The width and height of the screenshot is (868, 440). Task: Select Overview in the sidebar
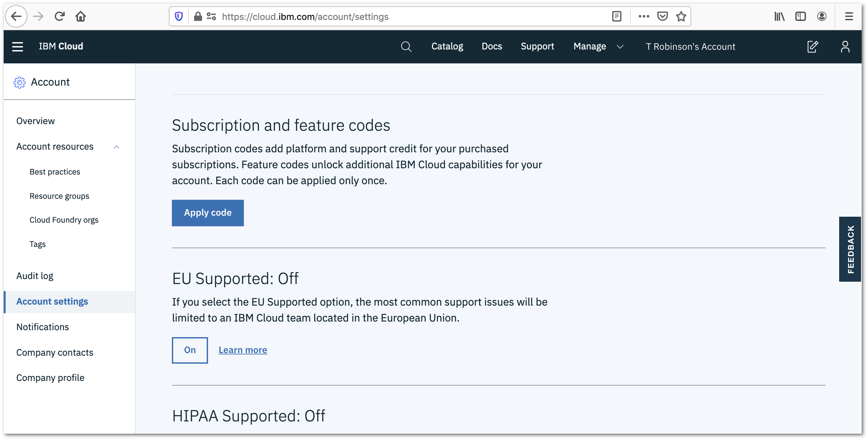click(36, 121)
